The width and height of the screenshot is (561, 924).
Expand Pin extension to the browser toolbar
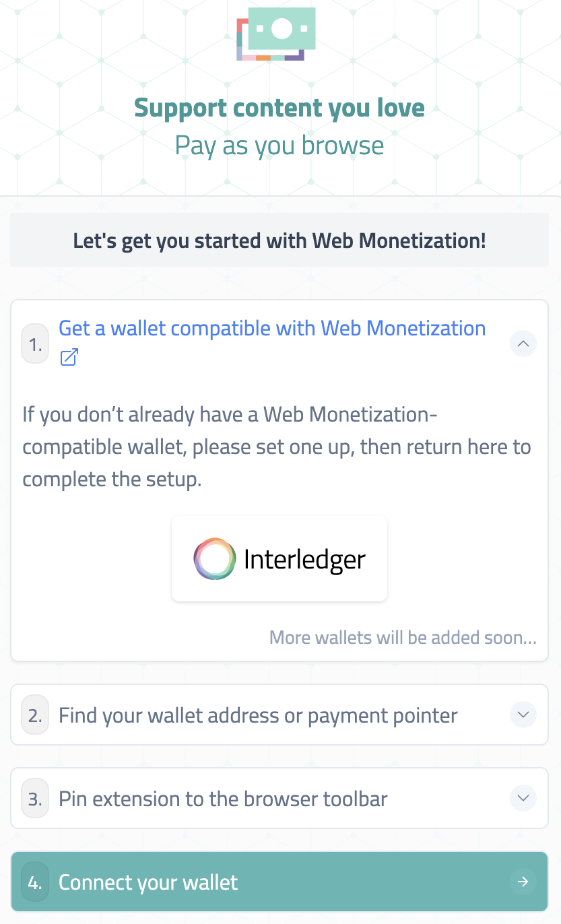coord(523,798)
